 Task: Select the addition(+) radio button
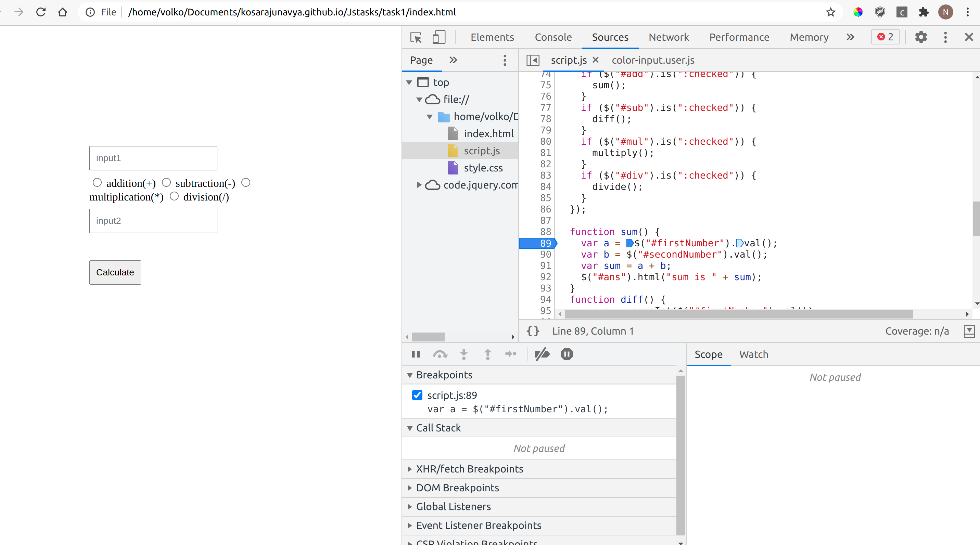[x=97, y=182]
